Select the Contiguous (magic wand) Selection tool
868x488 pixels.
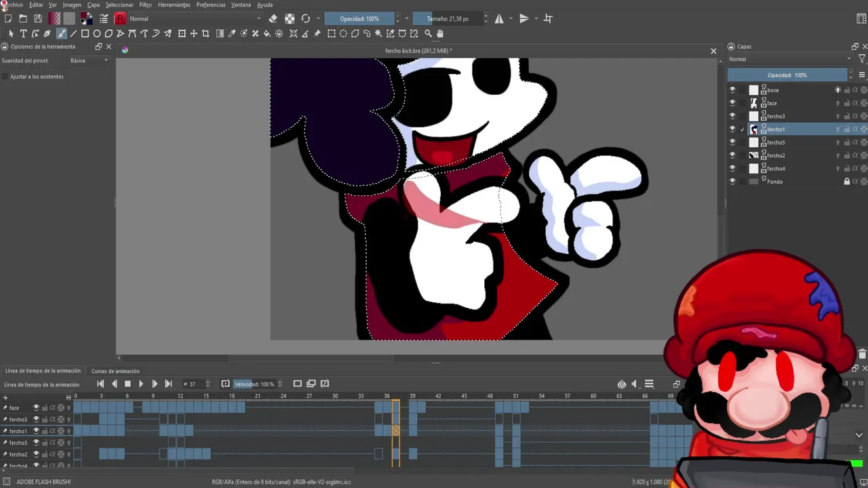pos(378,33)
